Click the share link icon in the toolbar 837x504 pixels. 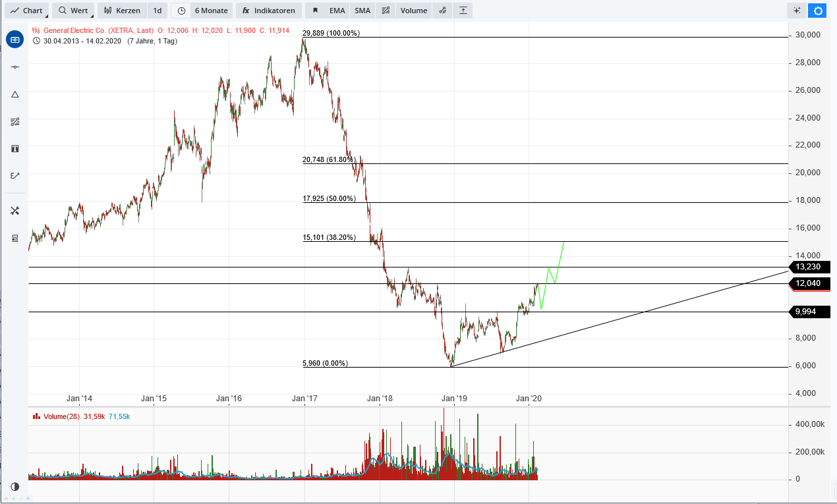(x=442, y=11)
